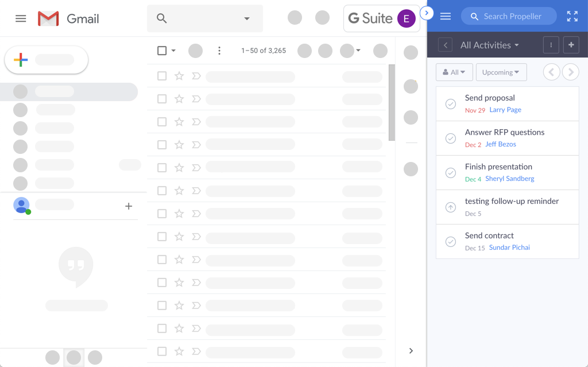Open the Gmail main menu hamburger icon
The width and height of the screenshot is (588, 367).
(x=21, y=18)
